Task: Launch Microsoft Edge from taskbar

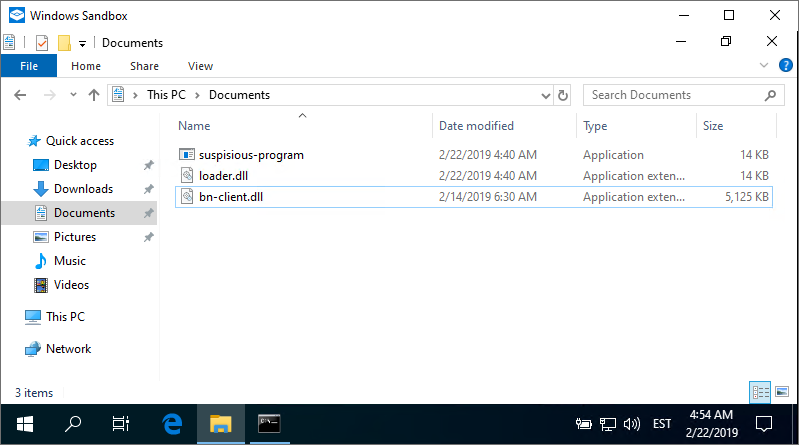Action: coord(172,424)
